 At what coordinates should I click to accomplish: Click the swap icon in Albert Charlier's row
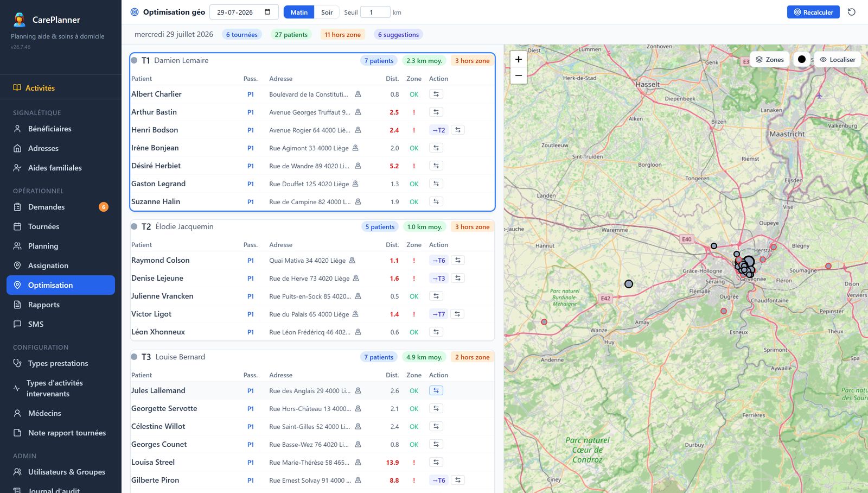point(436,94)
